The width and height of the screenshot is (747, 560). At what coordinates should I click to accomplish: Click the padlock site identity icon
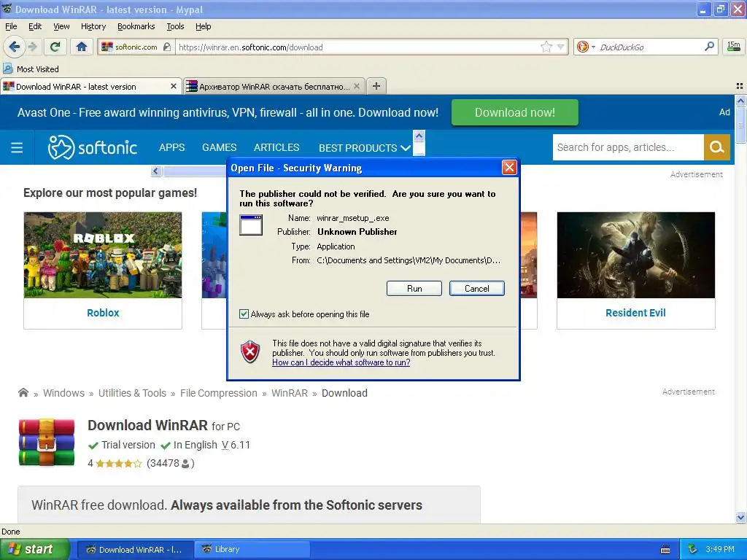[x=167, y=47]
